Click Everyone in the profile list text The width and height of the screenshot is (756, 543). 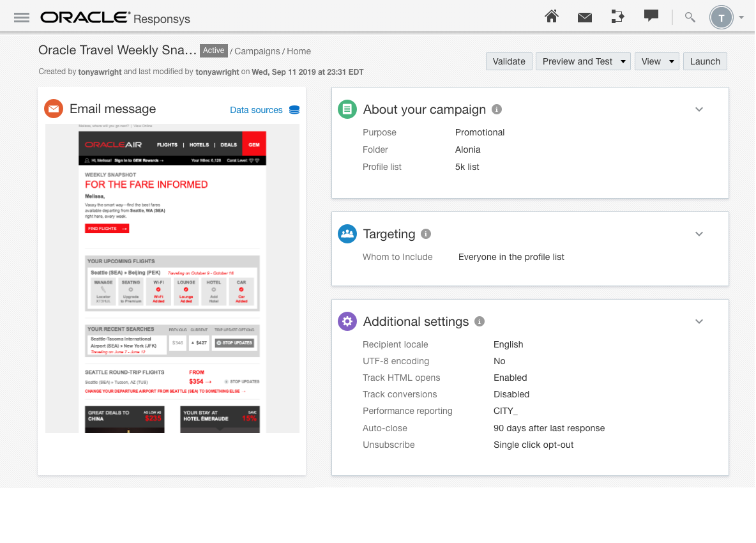[x=511, y=257]
